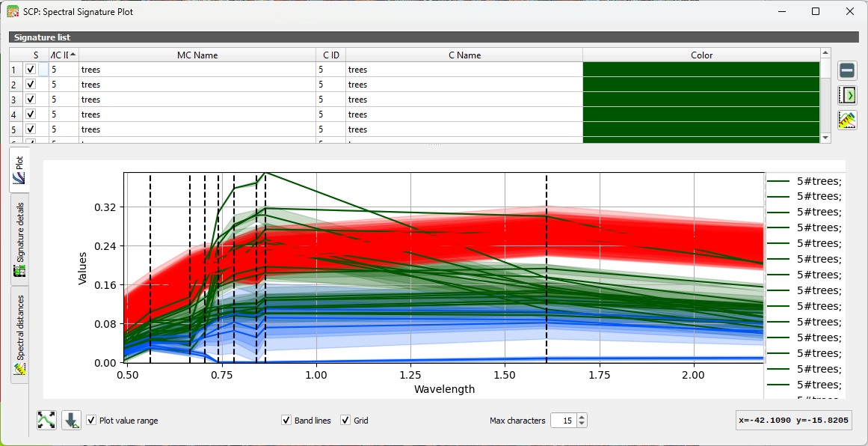This screenshot has height=446, width=868.
Task: Uncheck the Plot value range checkbox
Action: coord(91,420)
